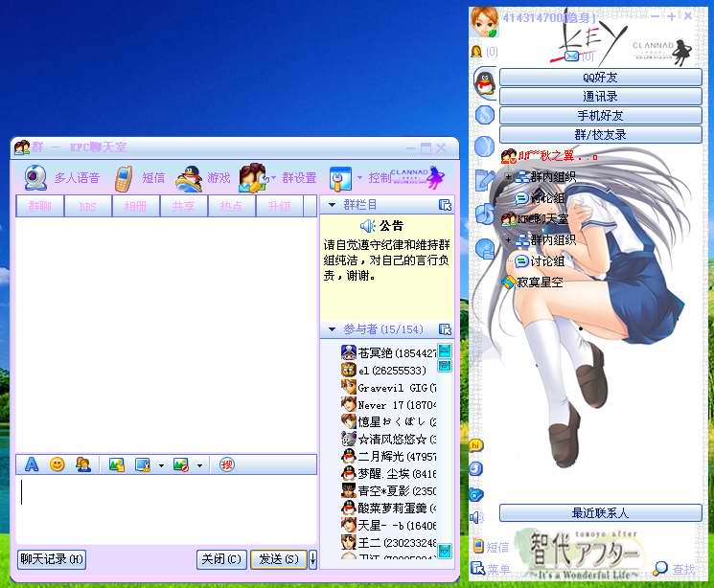Switch to the 群聊 tab
This screenshot has width=714, height=588.
(x=39, y=206)
